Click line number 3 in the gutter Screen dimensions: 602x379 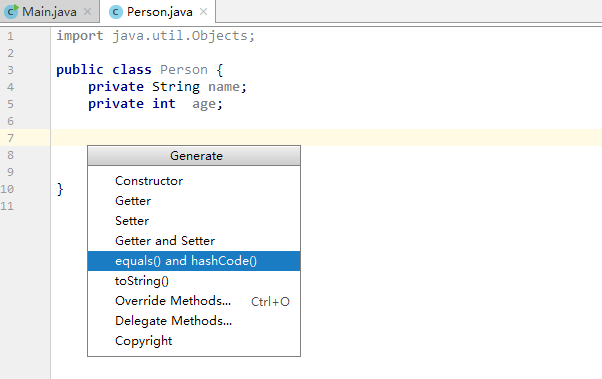click(x=10, y=70)
